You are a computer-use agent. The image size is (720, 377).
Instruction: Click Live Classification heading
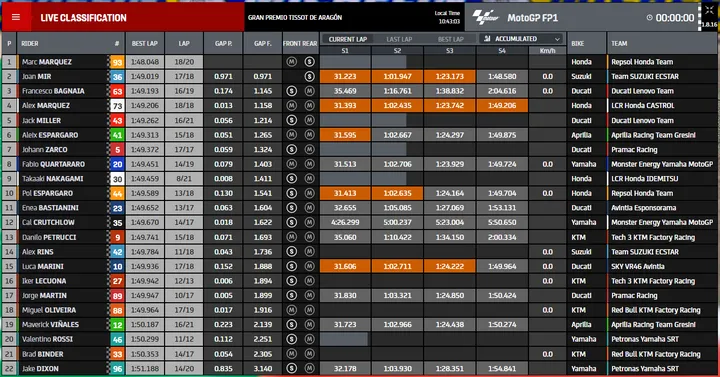click(84, 18)
